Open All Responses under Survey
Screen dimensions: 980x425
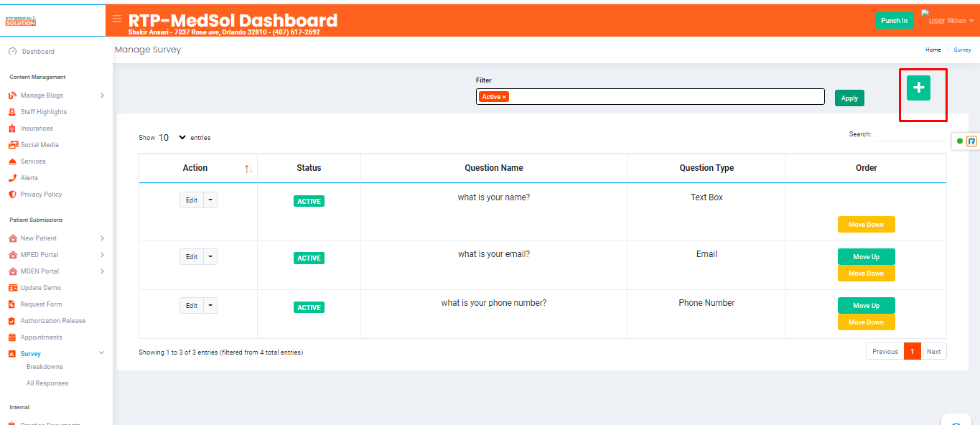click(x=47, y=383)
